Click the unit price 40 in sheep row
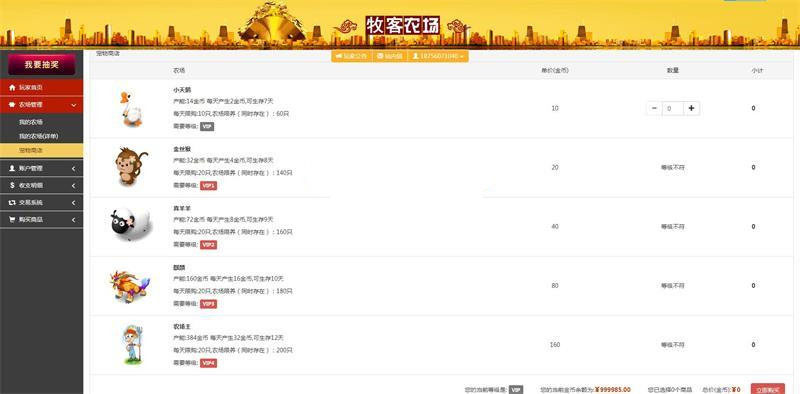This screenshot has width=800, height=394. [x=555, y=227]
